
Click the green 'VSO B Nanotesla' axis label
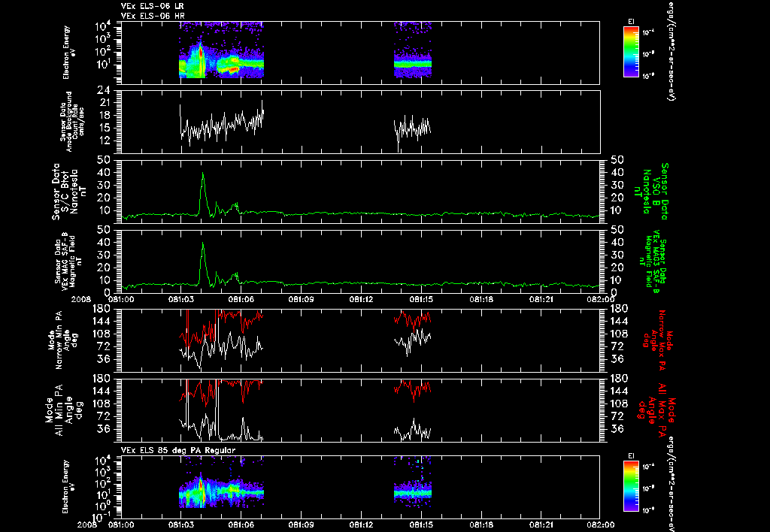[x=651, y=192]
